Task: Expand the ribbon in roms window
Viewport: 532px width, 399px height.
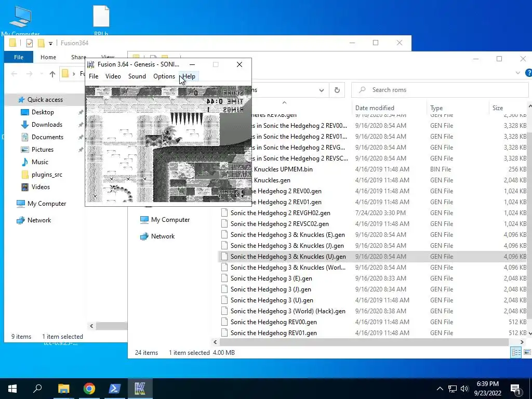Action: point(518,73)
